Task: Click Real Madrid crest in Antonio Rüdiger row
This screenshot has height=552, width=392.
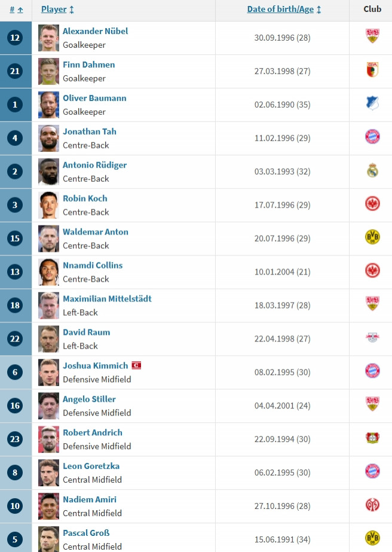Action: [372, 171]
